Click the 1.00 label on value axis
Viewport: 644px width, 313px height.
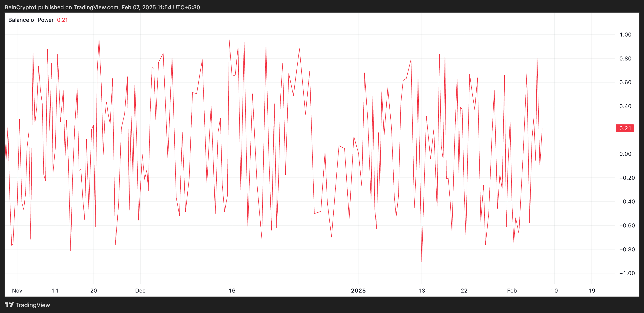[625, 34]
